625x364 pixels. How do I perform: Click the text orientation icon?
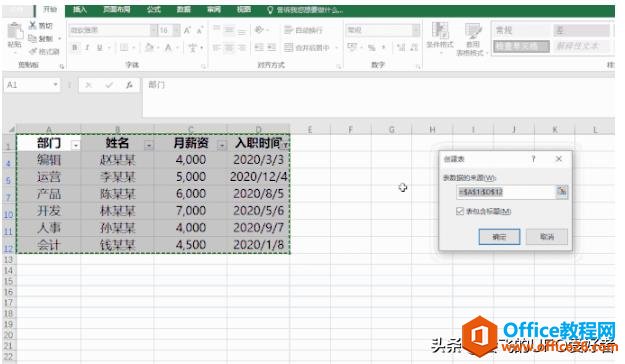pos(259,30)
